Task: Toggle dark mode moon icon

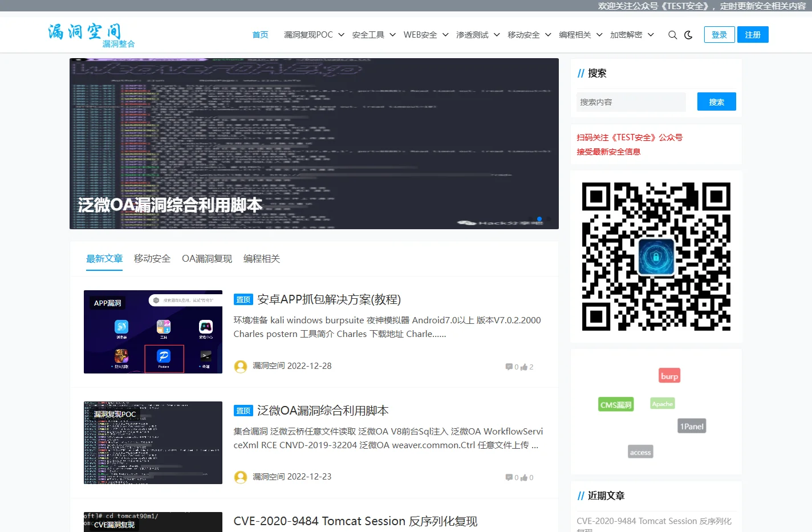Action: (x=688, y=35)
